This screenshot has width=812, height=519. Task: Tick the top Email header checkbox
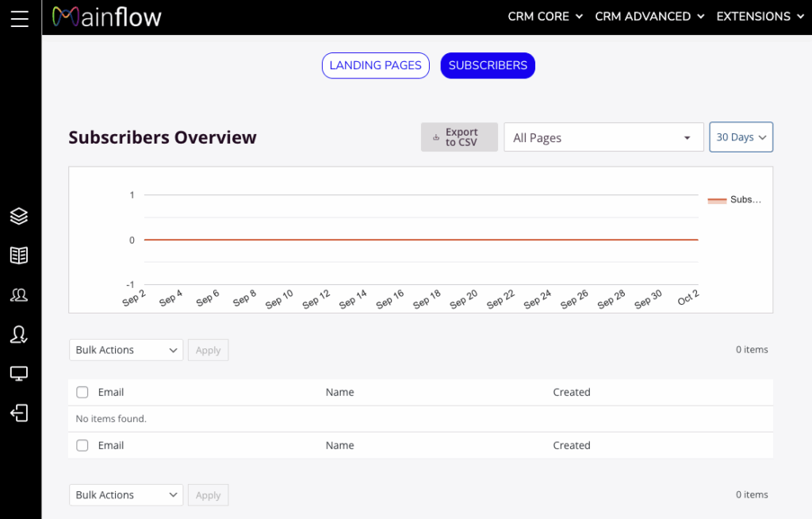[x=82, y=392]
